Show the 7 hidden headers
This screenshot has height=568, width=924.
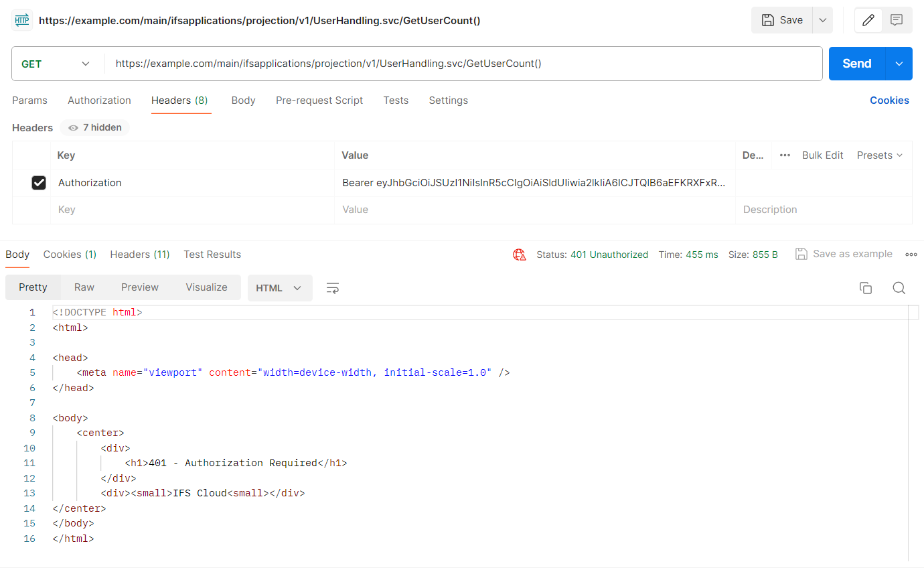94,127
